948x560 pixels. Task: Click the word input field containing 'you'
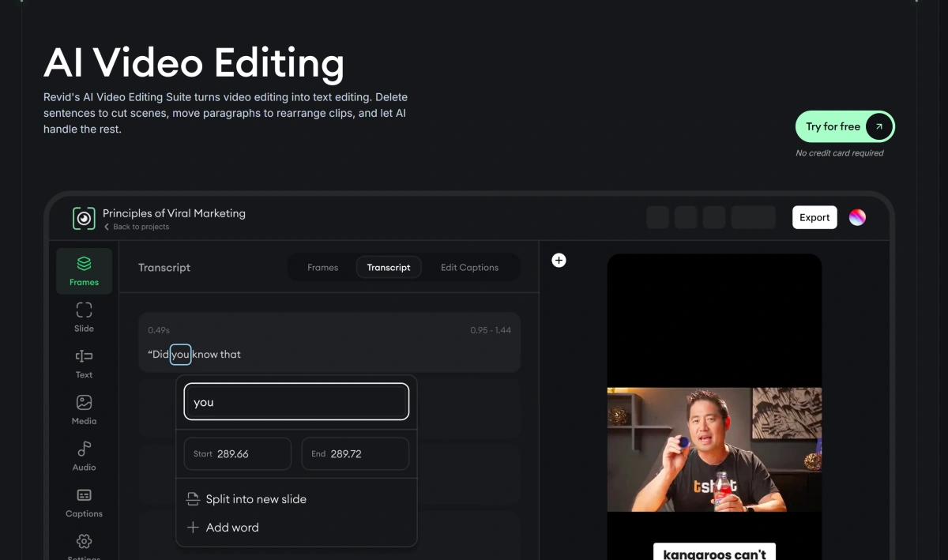click(296, 402)
